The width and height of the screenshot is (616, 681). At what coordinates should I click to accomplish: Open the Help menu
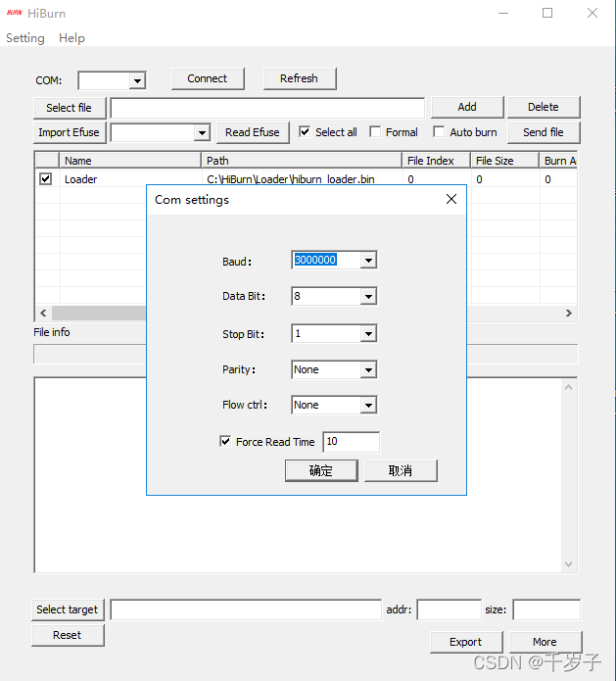[71, 38]
